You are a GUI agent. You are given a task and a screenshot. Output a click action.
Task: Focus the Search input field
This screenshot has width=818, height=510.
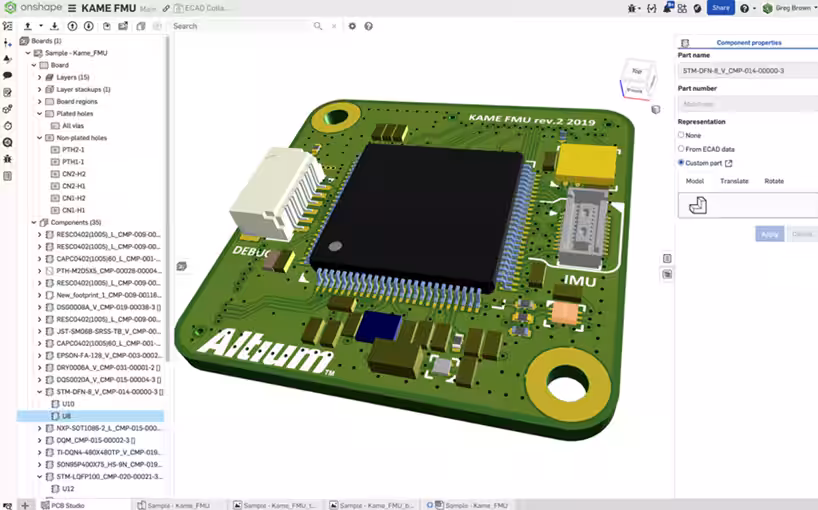242,26
